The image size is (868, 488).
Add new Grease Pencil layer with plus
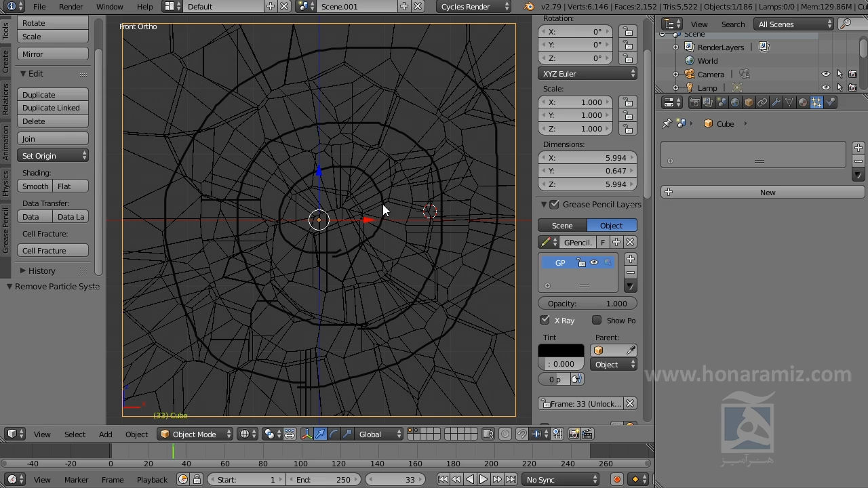(x=631, y=259)
